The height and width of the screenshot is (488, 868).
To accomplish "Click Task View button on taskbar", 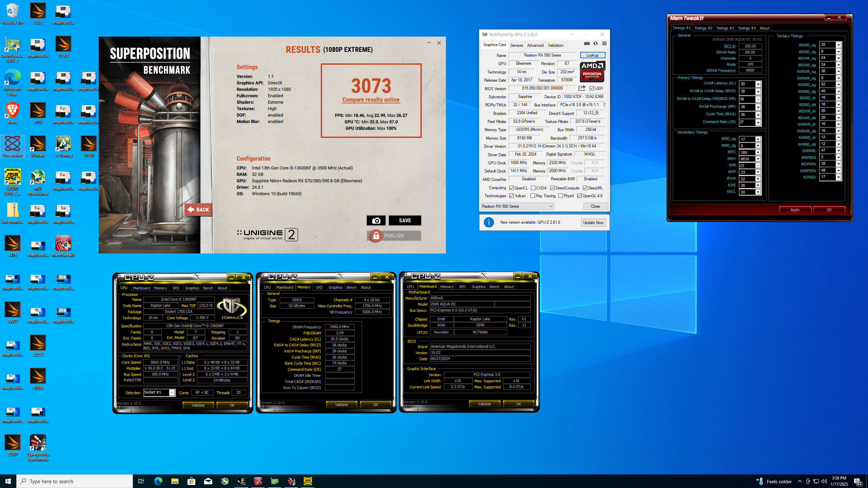I will pyautogui.click(x=141, y=481).
